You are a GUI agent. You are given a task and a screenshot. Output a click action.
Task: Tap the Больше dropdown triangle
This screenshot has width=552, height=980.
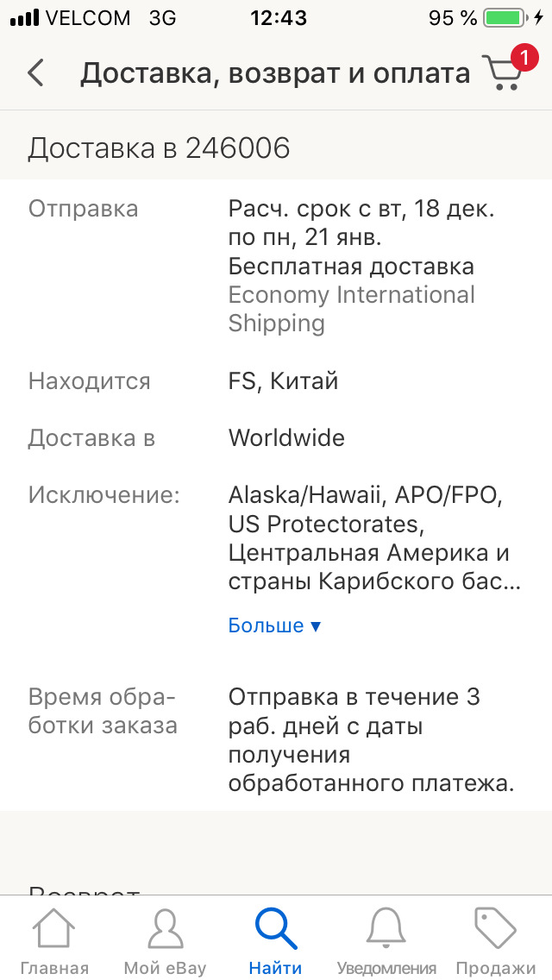coord(316,626)
